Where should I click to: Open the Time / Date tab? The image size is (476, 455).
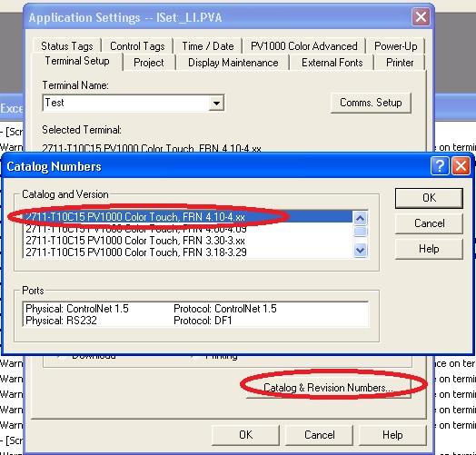coord(208,46)
